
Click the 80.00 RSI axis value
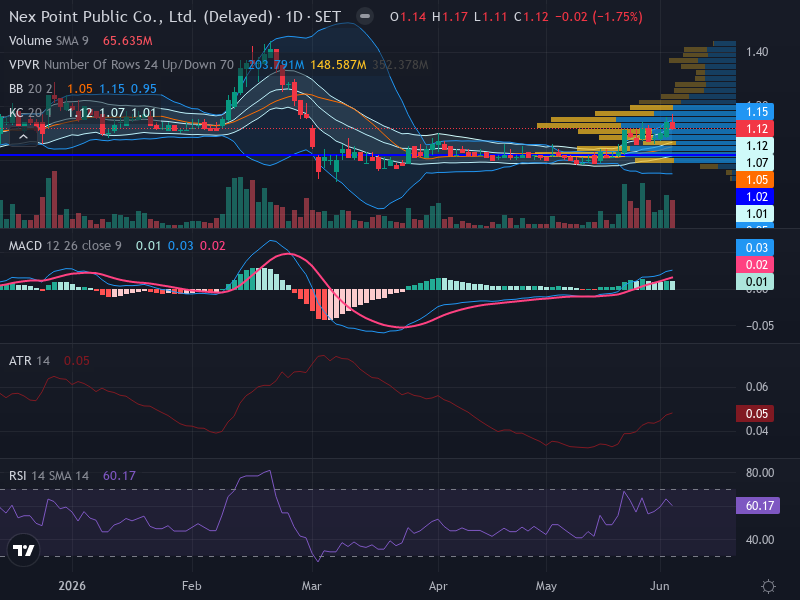pos(760,472)
